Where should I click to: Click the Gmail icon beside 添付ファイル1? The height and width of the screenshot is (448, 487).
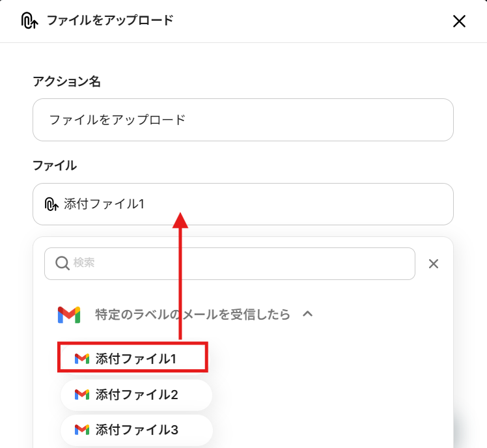coord(82,359)
